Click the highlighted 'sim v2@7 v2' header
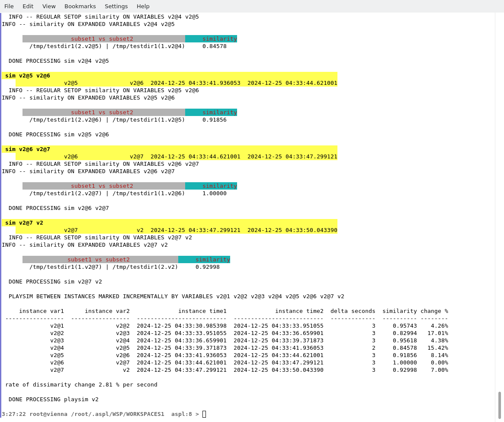The image size is (504, 422). (24, 223)
